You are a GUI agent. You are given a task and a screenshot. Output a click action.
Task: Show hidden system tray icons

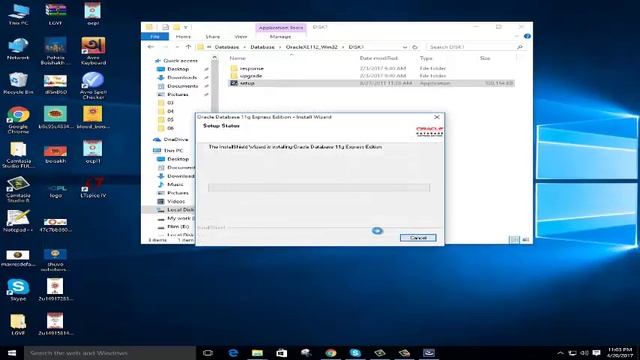coord(560,353)
